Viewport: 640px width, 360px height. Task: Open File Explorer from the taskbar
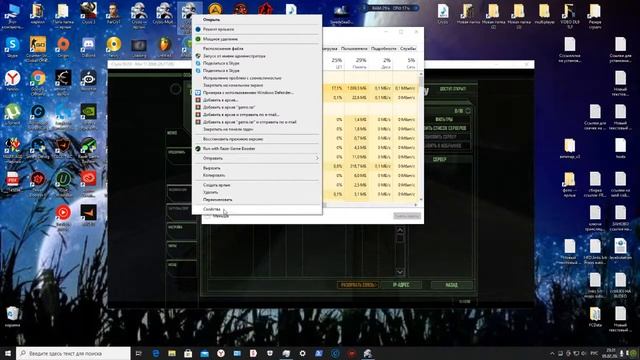tap(172, 353)
